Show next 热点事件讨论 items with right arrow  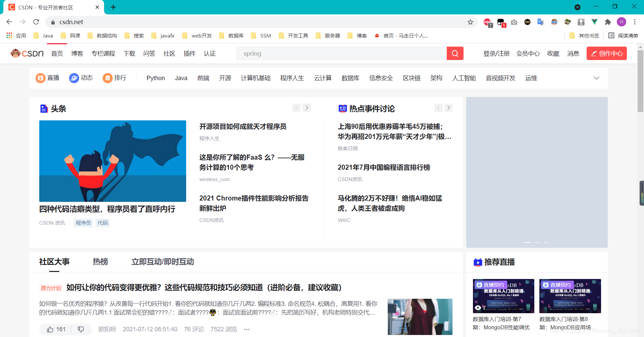click(x=448, y=108)
